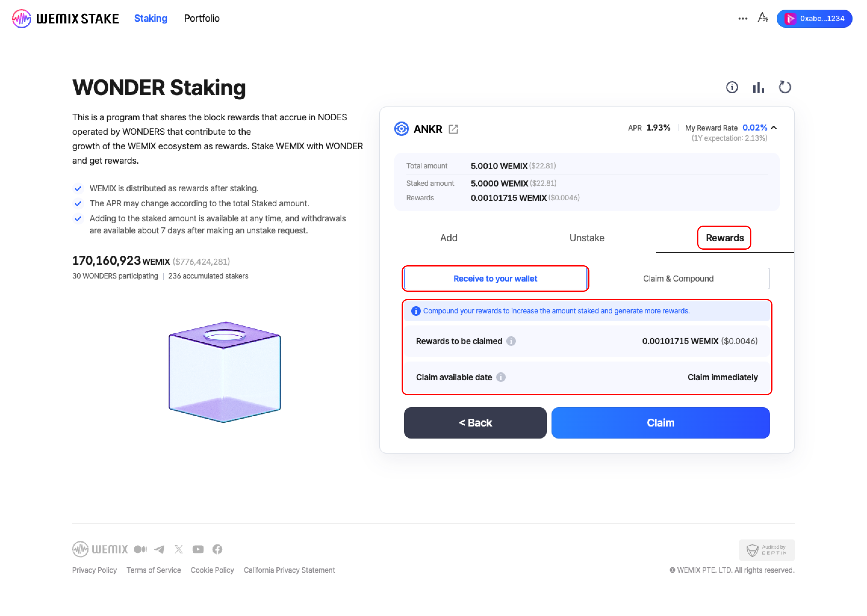
Task: Select Receive to your wallet option
Action: tap(495, 279)
